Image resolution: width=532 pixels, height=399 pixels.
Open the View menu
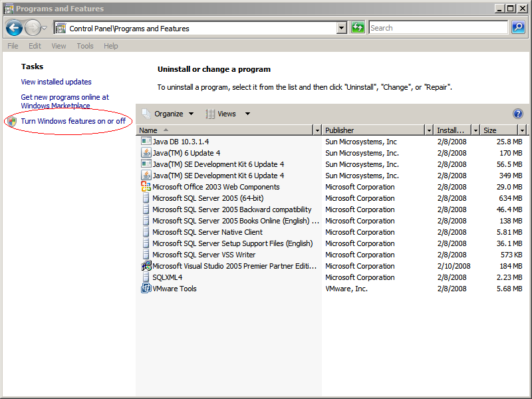59,46
